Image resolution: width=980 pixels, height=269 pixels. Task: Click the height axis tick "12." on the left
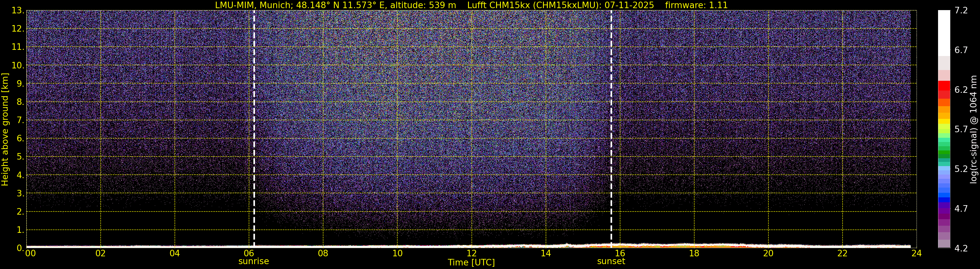point(18,29)
